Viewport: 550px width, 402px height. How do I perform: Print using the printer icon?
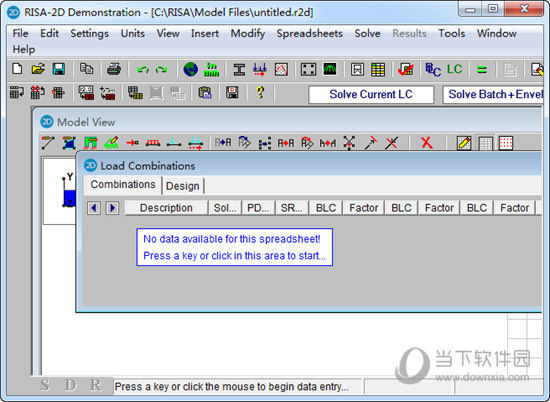point(114,69)
